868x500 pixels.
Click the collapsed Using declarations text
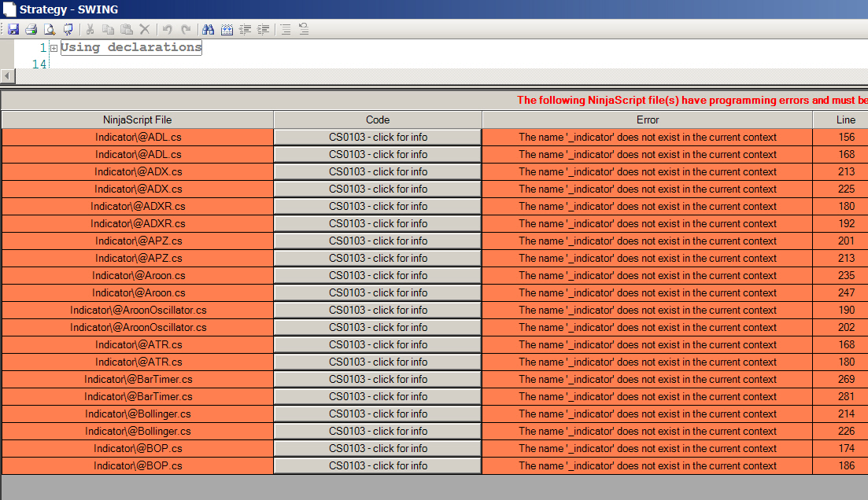tap(131, 48)
